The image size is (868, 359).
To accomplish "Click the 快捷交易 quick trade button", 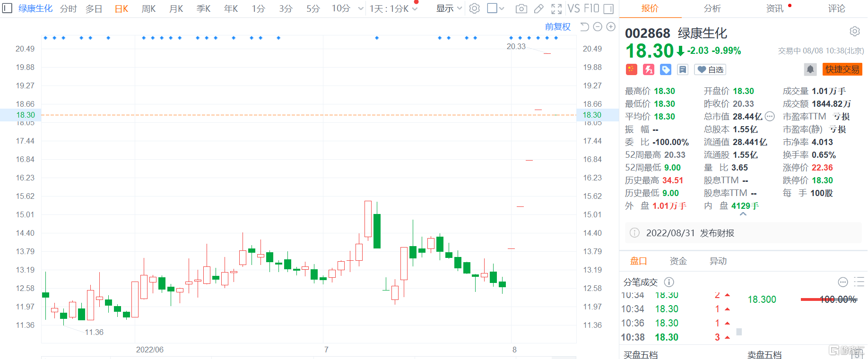I will [x=842, y=69].
